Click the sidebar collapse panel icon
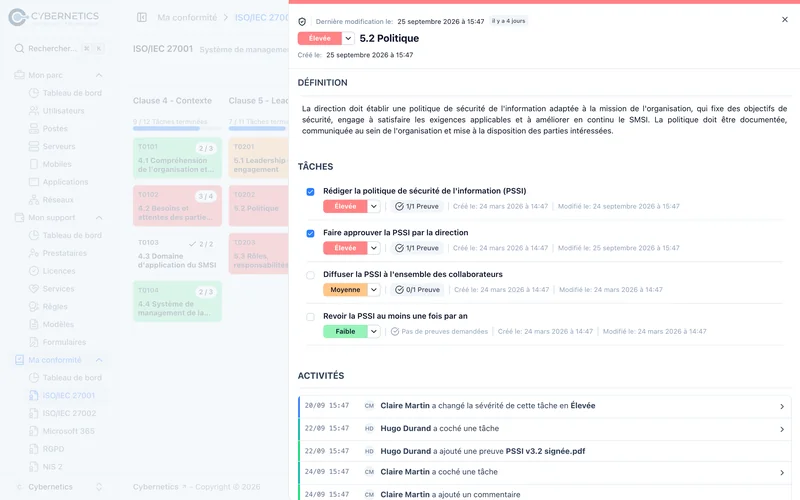800x500 pixels. [x=142, y=17]
